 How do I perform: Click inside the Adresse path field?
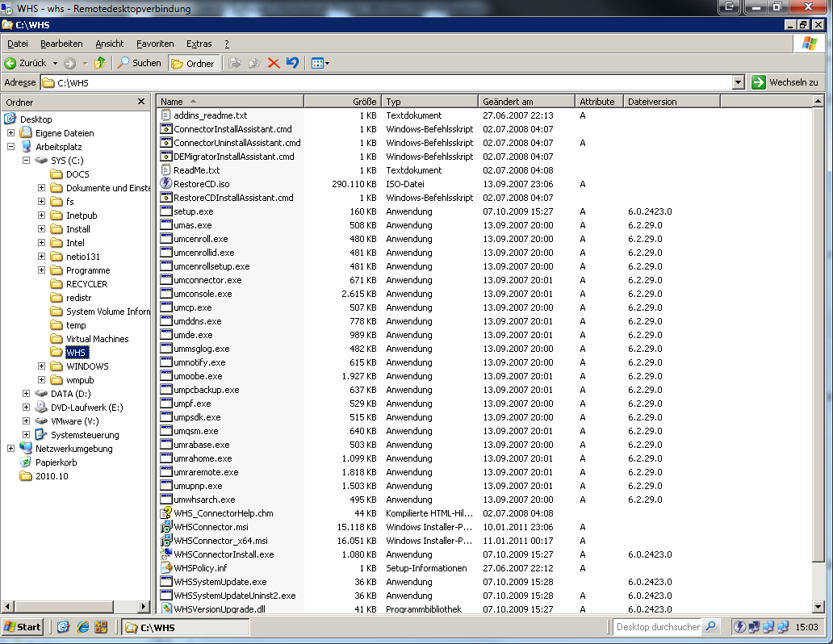tap(386, 82)
